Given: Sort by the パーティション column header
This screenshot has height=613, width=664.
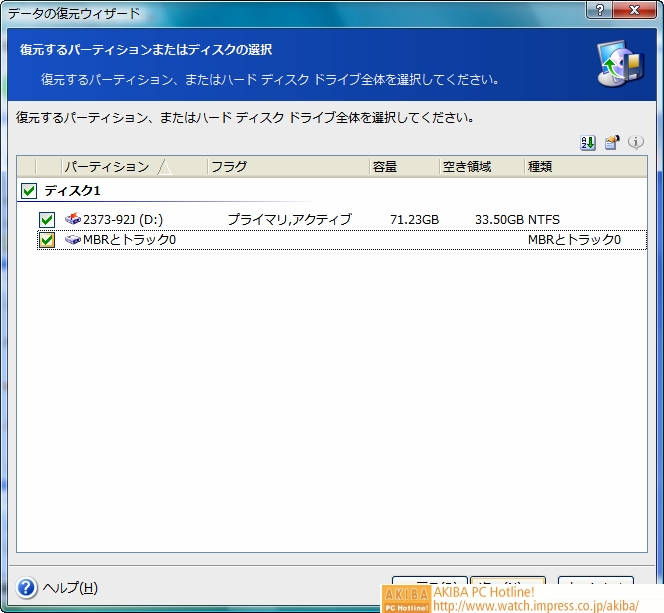Looking at the screenshot, I should pos(107,167).
